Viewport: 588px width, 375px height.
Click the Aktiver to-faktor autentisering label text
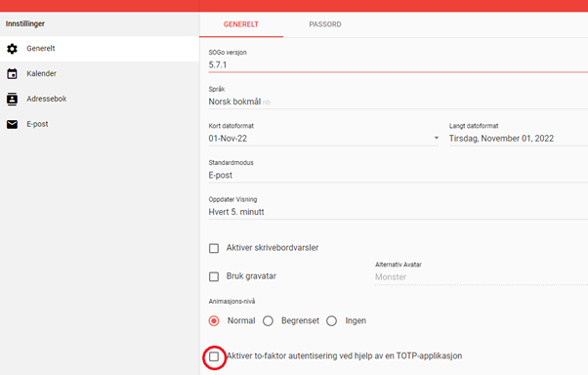pyautogui.click(x=344, y=355)
